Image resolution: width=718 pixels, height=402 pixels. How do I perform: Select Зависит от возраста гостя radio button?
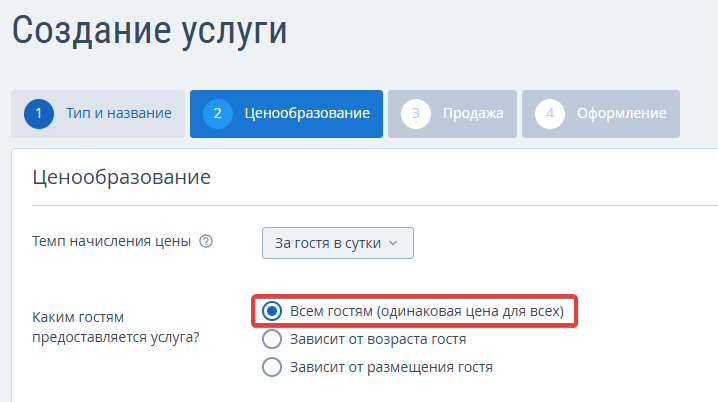coord(272,339)
